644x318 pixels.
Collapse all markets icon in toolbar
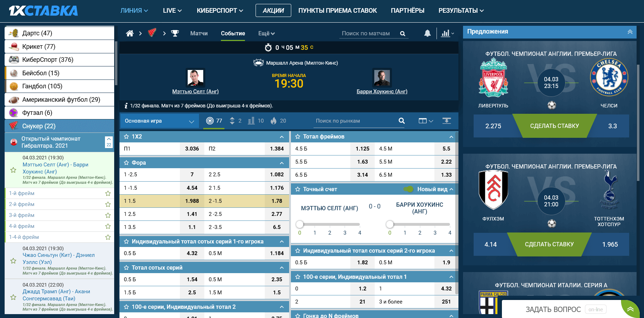[x=447, y=121]
